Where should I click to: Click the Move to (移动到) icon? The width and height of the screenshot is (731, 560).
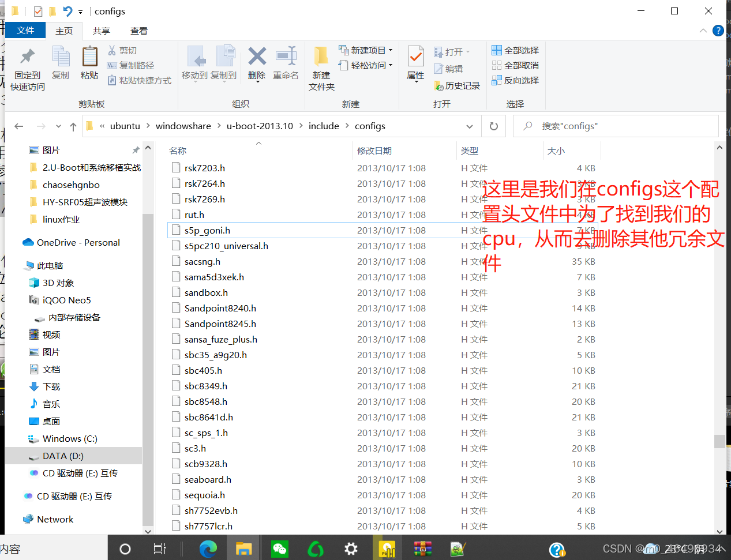(195, 57)
